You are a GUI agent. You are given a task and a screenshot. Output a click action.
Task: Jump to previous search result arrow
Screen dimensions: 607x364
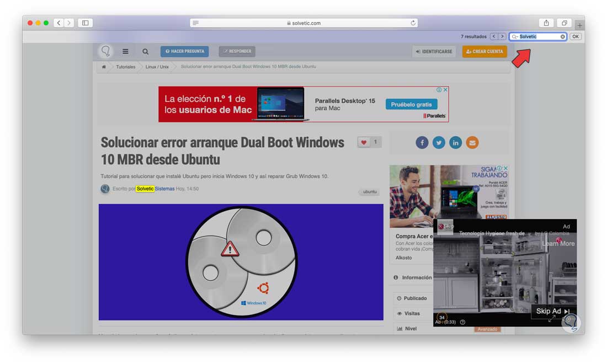[493, 36]
